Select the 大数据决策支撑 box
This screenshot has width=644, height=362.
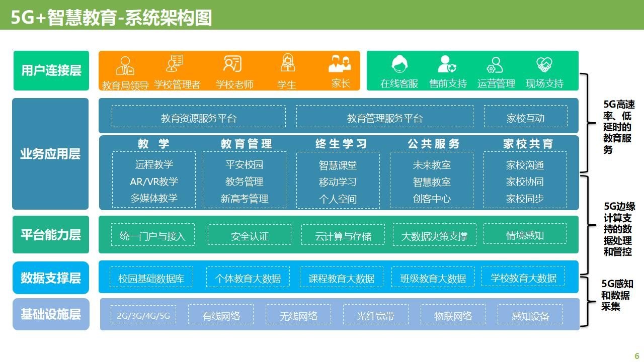click(434, 235)
